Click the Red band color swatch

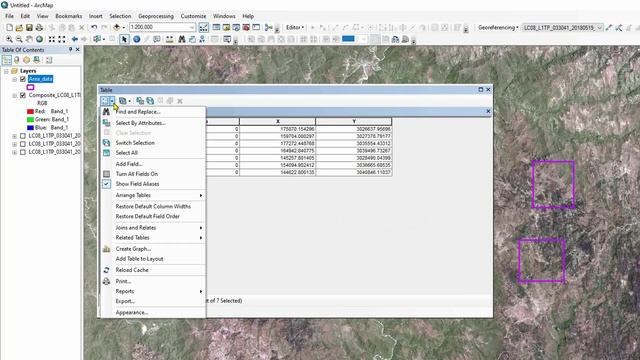[x=30, y=111]
